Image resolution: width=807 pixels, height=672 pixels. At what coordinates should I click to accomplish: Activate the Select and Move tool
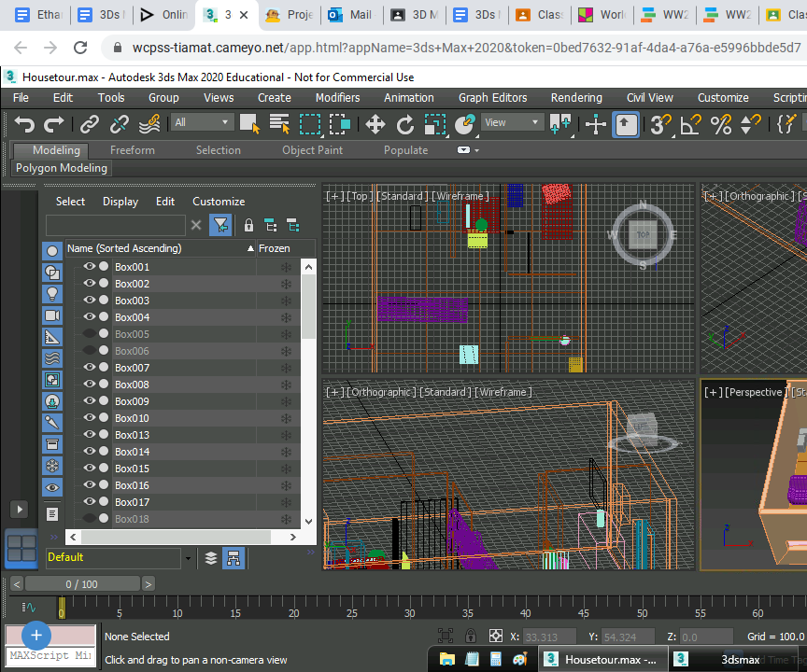click(377, 123)
